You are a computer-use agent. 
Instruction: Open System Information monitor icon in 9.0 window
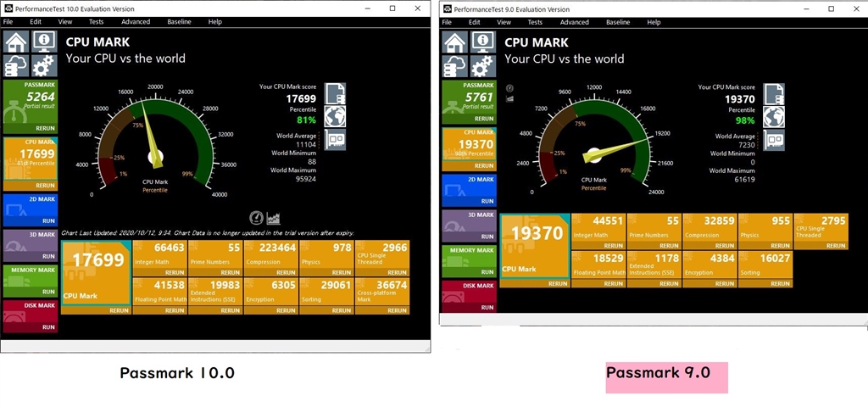[x=482, y=42]
